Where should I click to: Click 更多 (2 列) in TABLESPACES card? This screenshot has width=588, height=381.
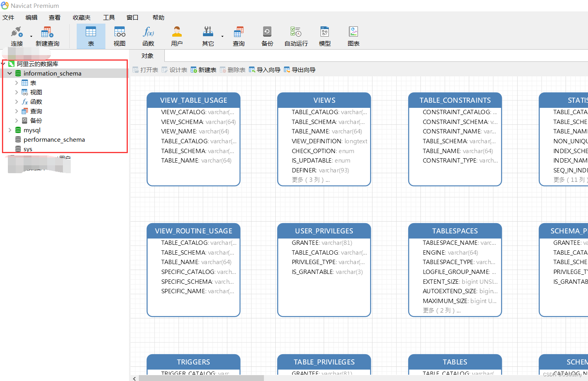coord(442,310)
